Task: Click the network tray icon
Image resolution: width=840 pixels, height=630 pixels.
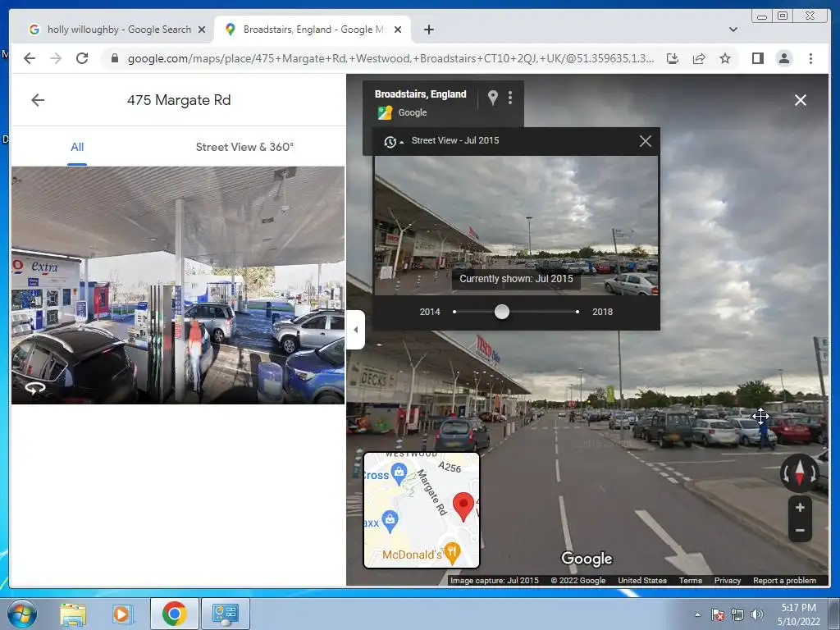Action: click(737, 614)
